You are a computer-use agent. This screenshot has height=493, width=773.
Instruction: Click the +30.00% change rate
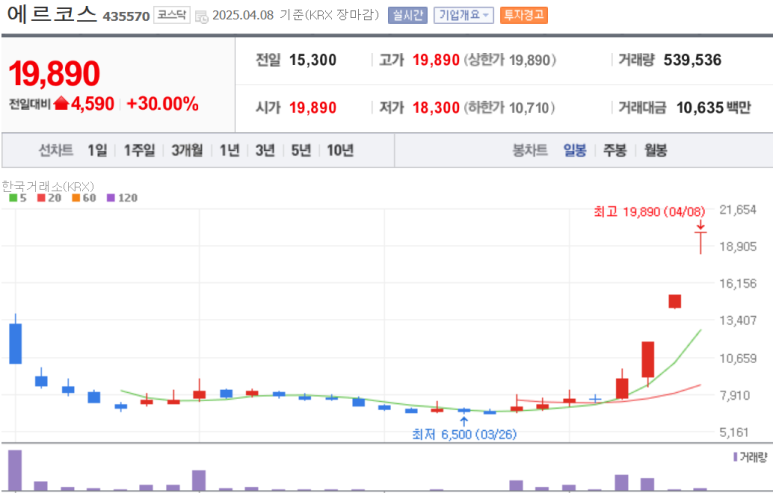[x=163, y=104]
